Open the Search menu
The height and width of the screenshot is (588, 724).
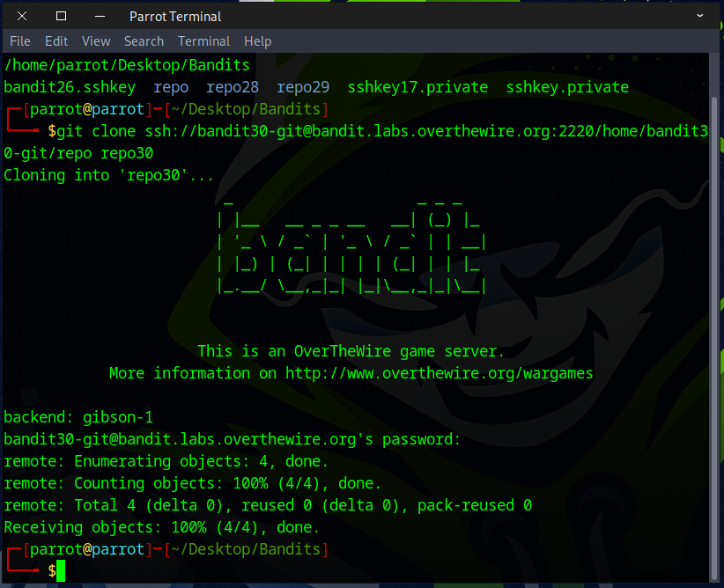[x=144, y=41]
